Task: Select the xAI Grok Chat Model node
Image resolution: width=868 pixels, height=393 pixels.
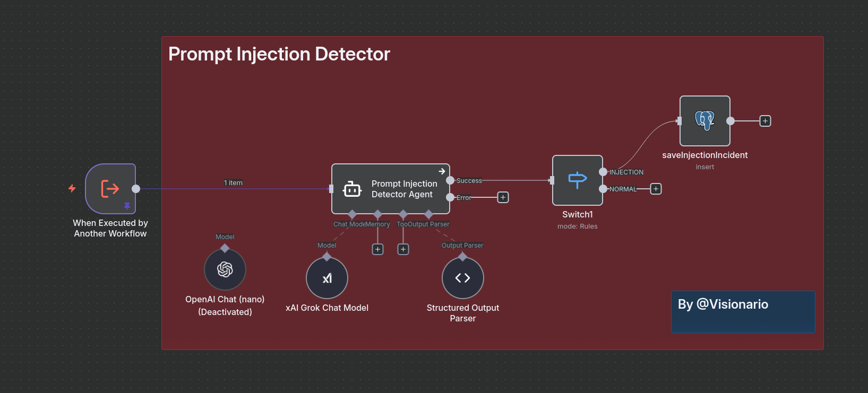Action: pos(327,278)
